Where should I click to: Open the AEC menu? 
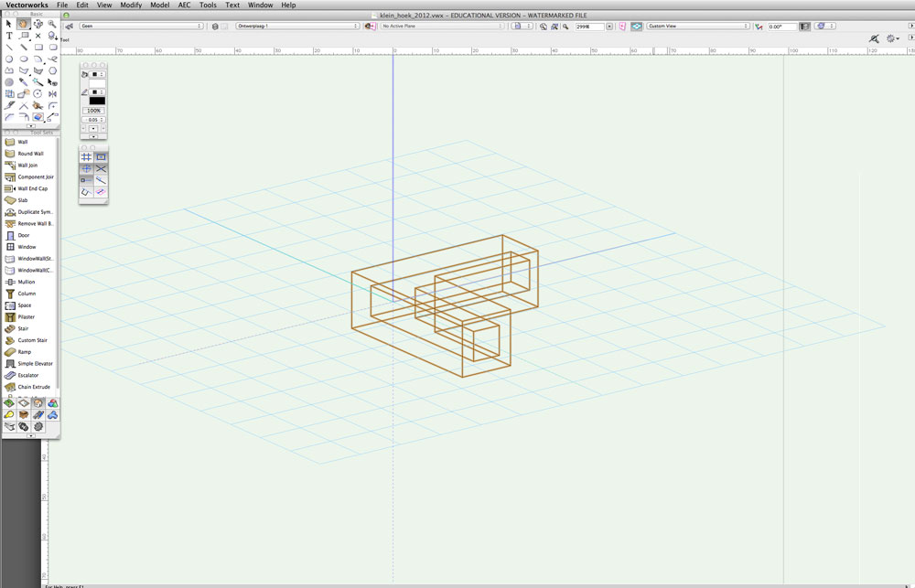[185, 5]
